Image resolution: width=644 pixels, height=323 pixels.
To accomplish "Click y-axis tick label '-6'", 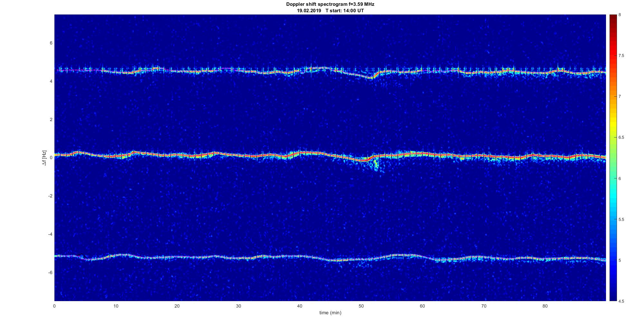I will (x=50, y=272).
